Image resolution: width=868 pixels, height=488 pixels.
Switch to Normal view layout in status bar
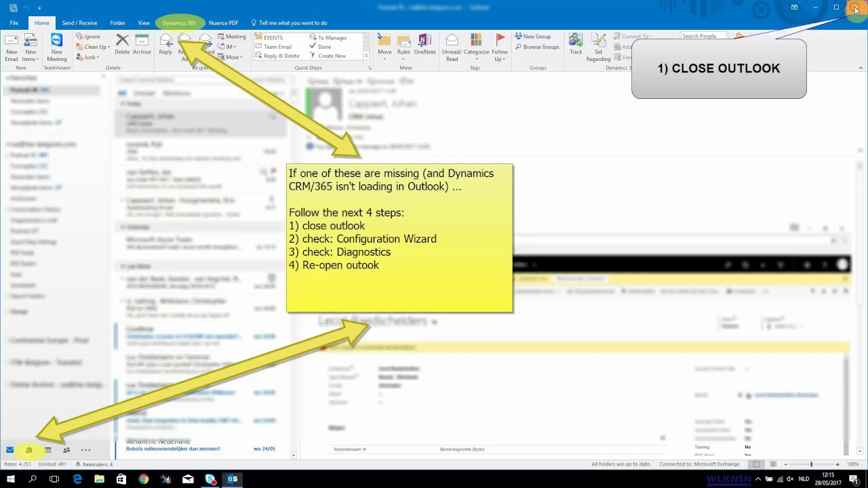tap(757, 464)
